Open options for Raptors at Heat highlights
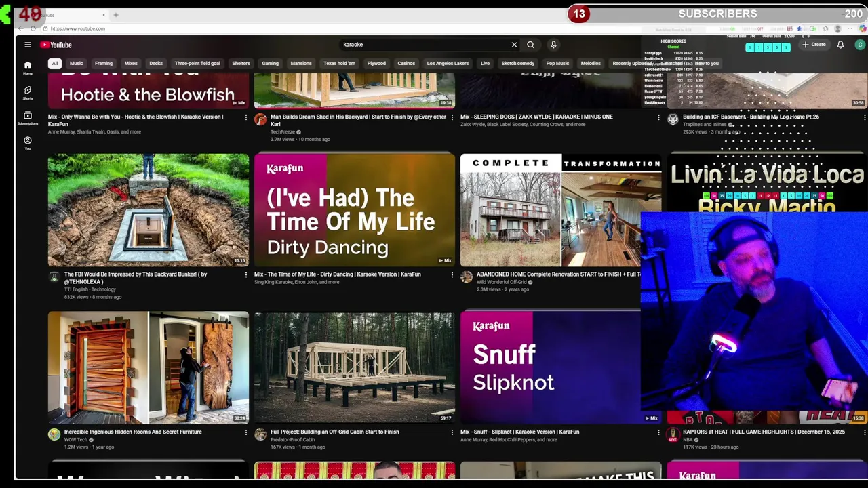868x488 pixels. (865, 432)
